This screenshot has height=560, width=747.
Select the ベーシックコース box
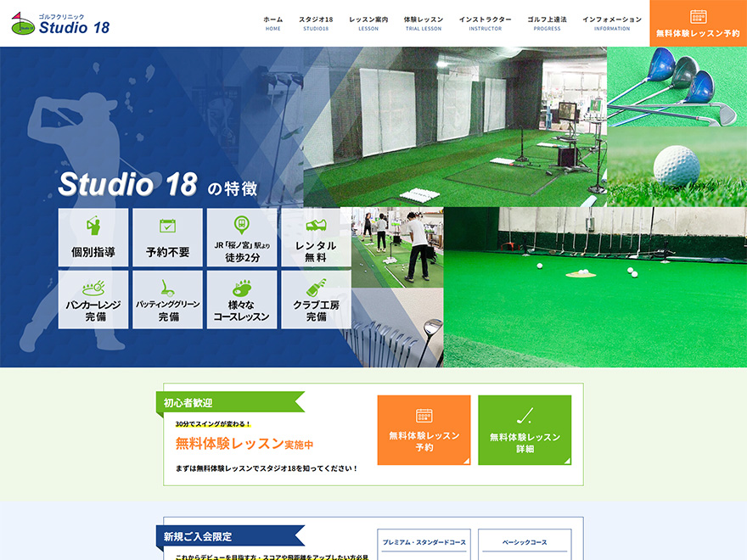525,544
